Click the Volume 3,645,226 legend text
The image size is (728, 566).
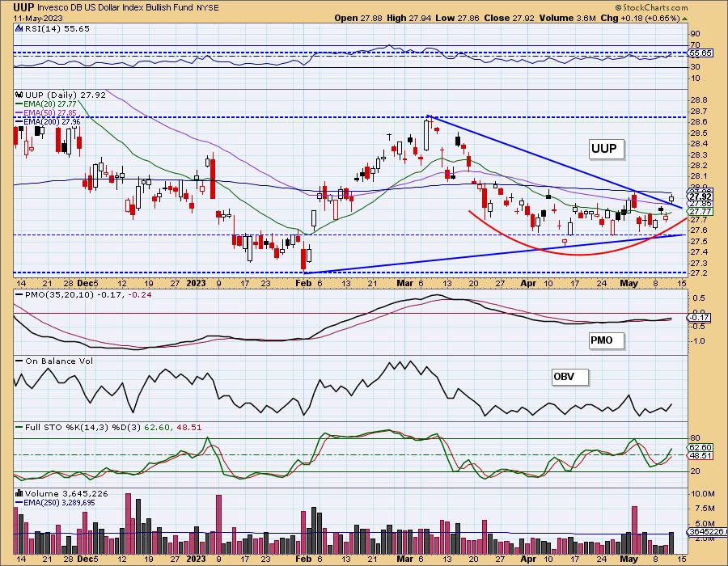66,493
